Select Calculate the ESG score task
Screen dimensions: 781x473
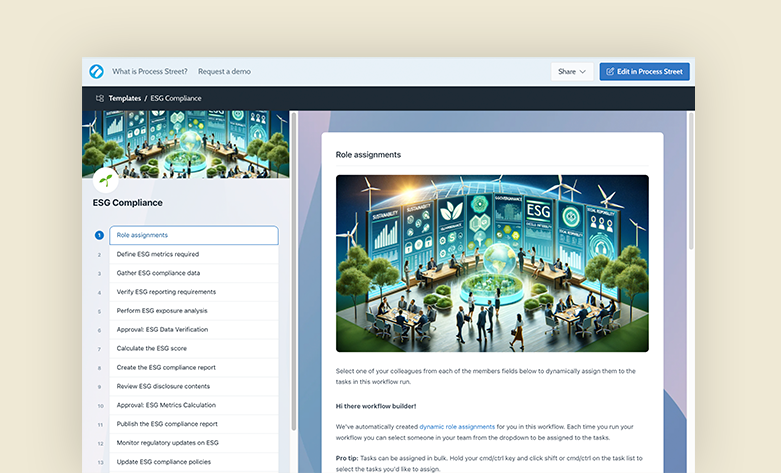tap(194, 349)
